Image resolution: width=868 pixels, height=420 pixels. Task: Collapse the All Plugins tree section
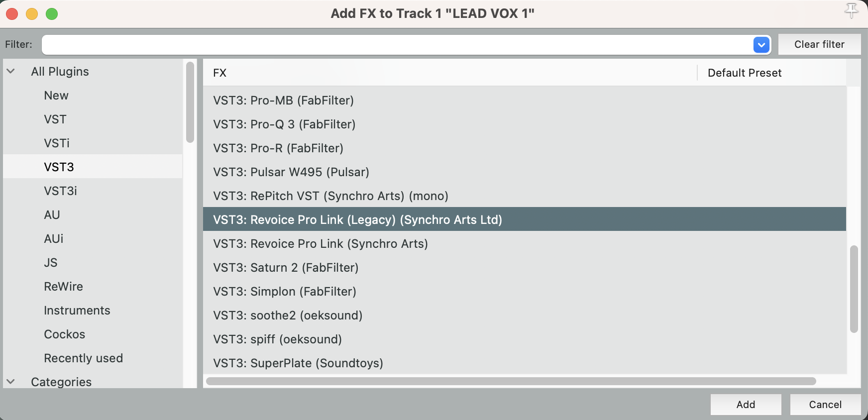pos(11,72)
